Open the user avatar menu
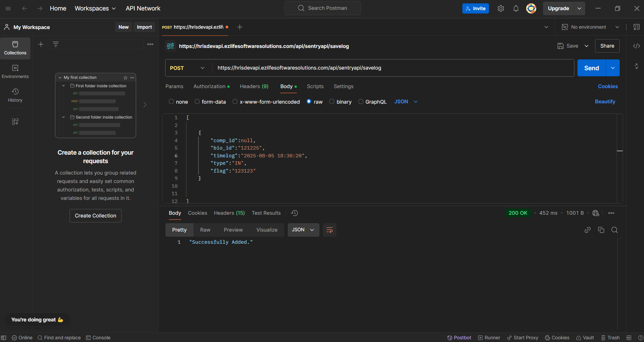644x342 pixels. point(531,8)
